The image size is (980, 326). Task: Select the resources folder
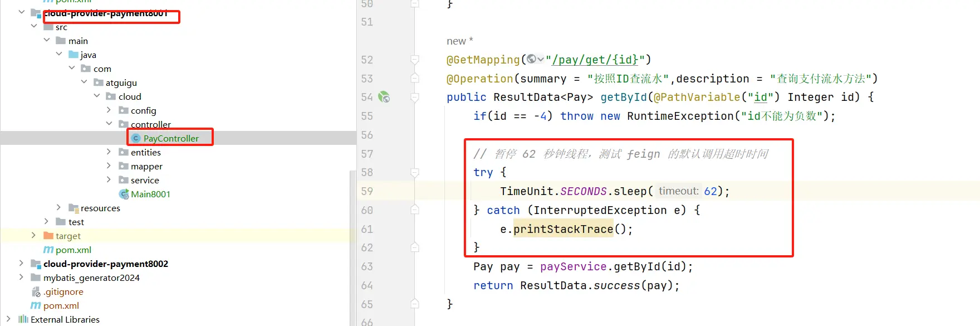click(x=100, y=208)
